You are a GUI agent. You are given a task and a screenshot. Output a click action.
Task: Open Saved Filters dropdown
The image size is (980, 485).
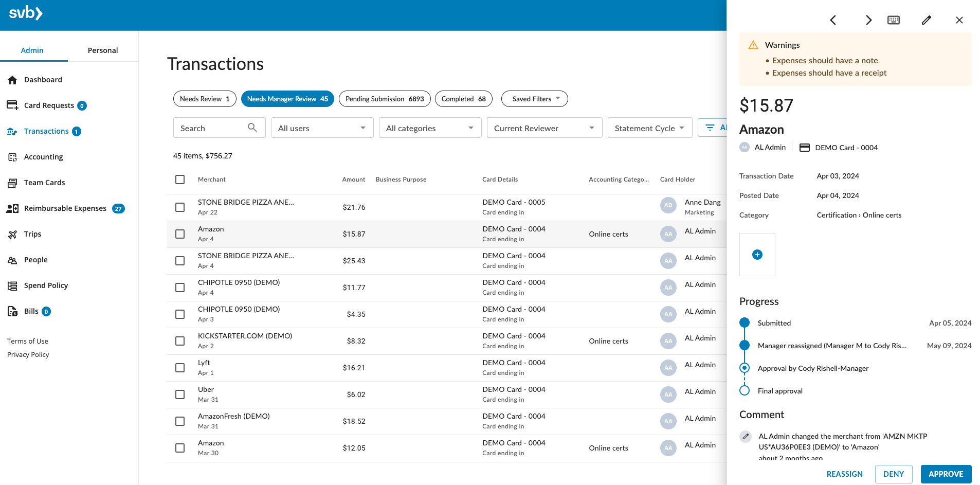click(535, 99)
